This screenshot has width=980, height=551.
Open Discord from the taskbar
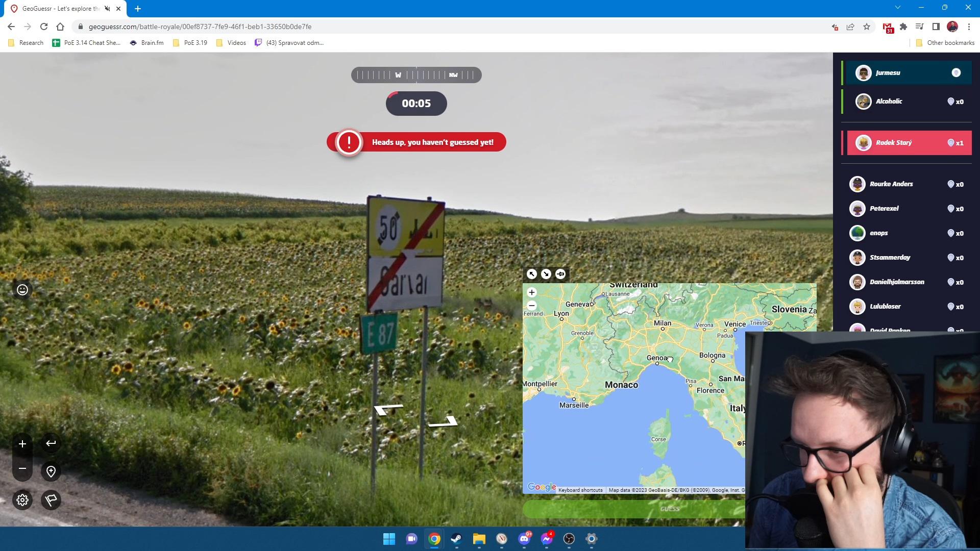tap(524, 539)
